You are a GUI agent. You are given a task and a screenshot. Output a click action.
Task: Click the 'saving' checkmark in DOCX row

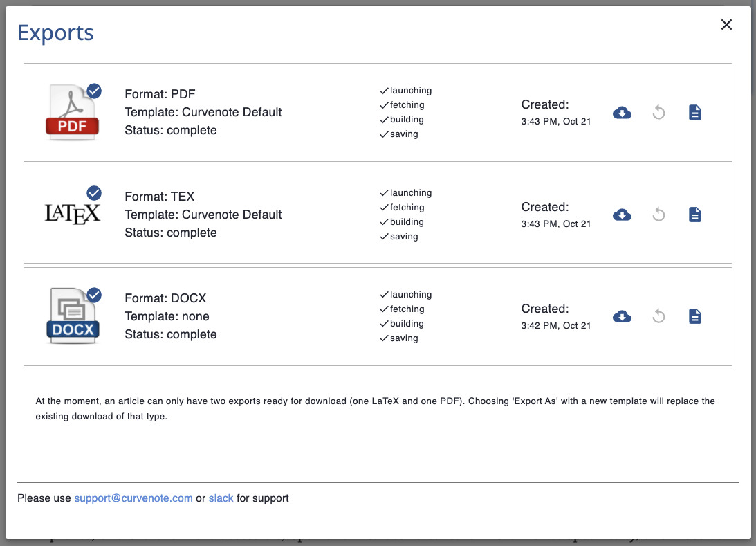click(382, 338)
